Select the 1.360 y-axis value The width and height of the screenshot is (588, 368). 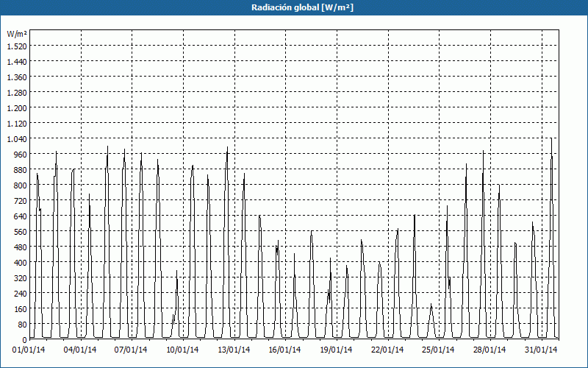pyautogui.click(x=17, y=77)
